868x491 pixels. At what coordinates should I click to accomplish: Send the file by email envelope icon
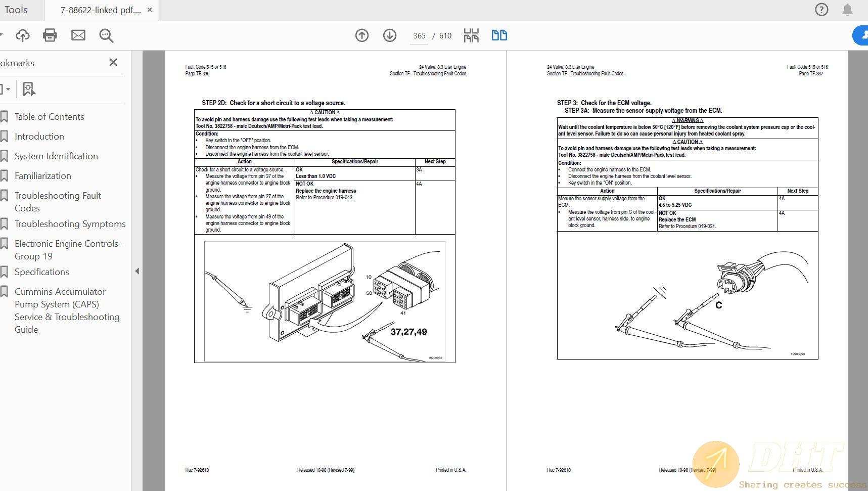(78, 35)
